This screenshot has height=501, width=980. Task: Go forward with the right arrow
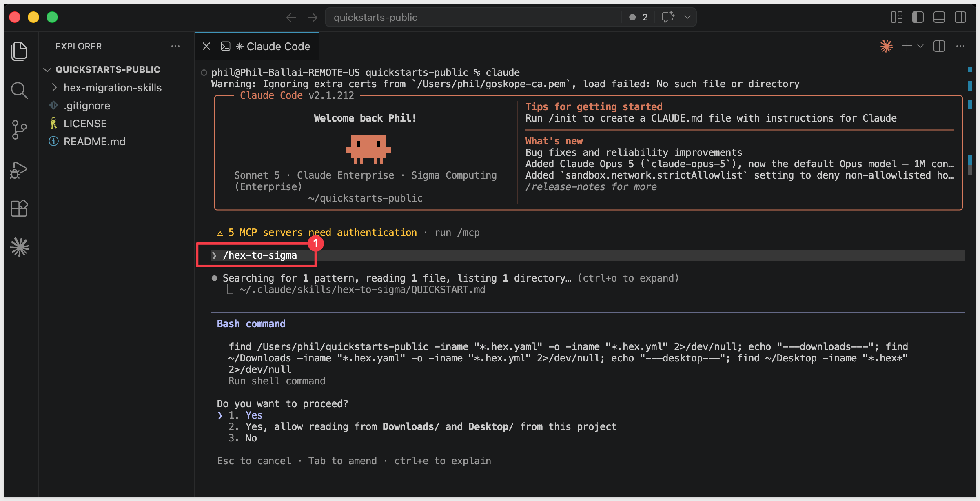[x=313, y=17]
